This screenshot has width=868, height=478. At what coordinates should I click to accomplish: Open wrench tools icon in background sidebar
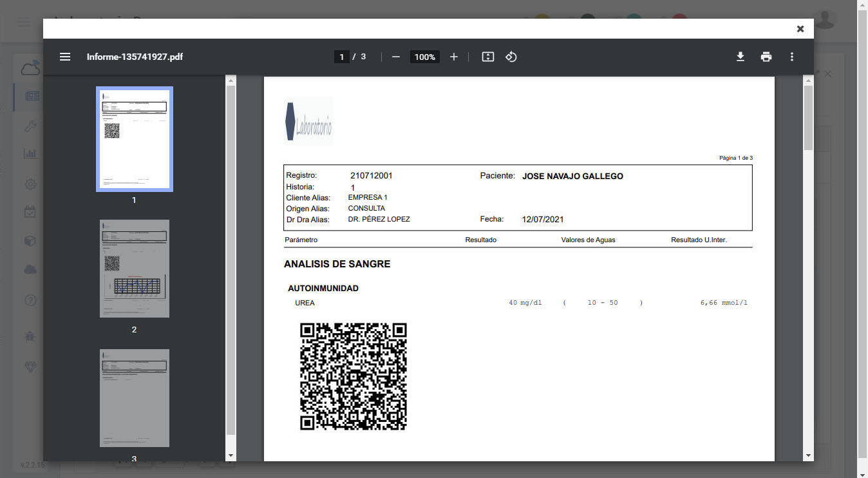30,126
